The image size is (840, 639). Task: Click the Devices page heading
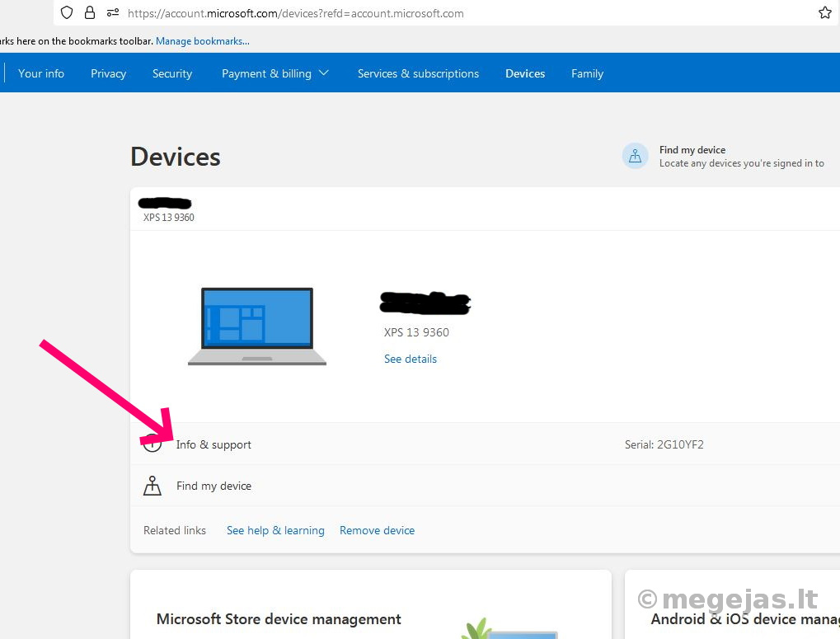click(176, 157)
